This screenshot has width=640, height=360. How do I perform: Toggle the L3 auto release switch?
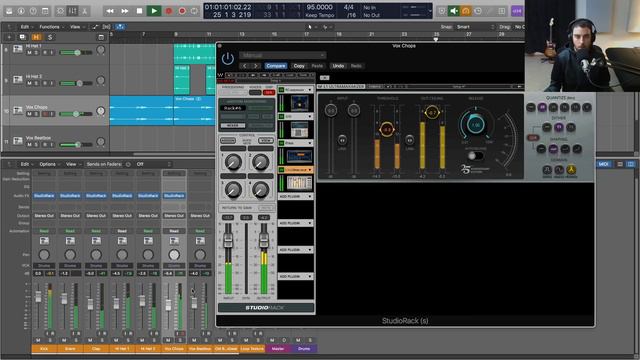(x=475, y=156)
